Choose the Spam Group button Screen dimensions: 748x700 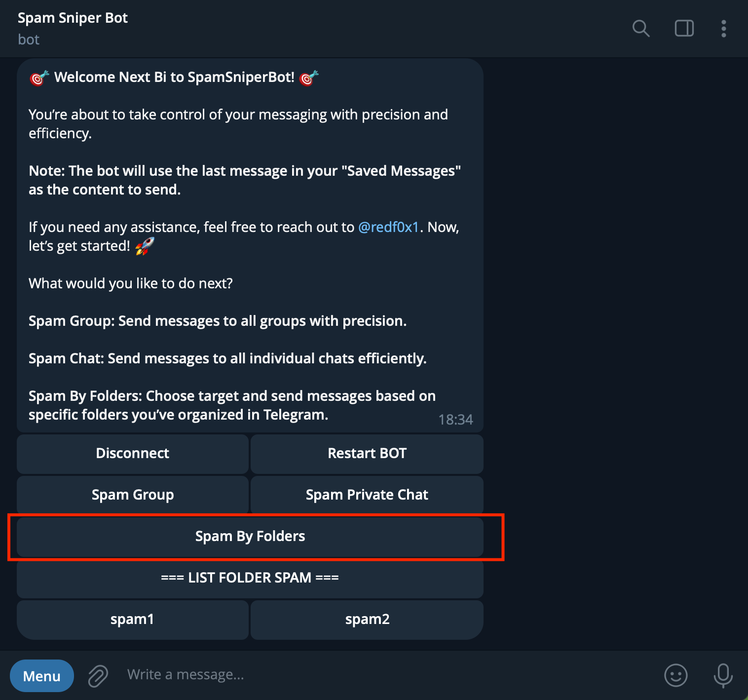pyautogui.click(x=133, y=495)
